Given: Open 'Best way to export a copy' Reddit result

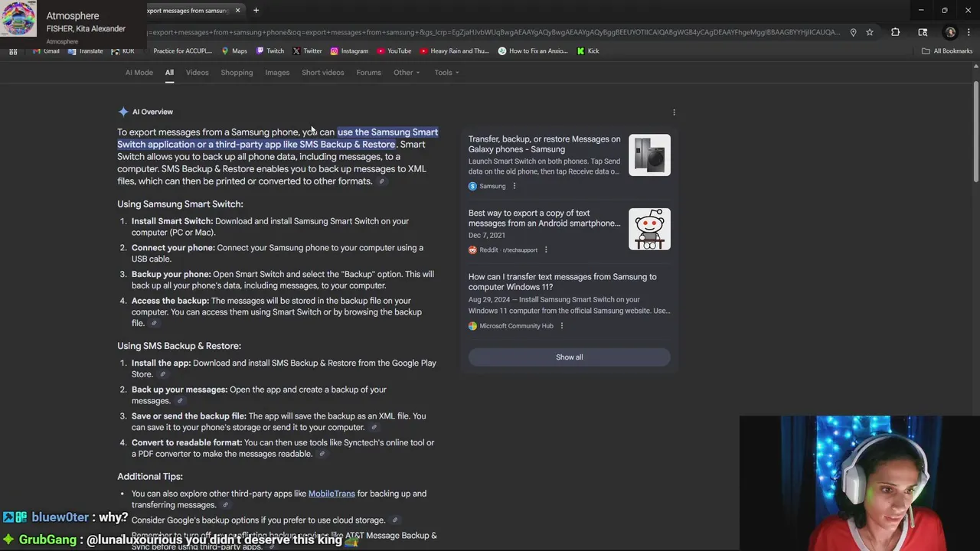Looking at the screenshot, I should click(544, 218).
